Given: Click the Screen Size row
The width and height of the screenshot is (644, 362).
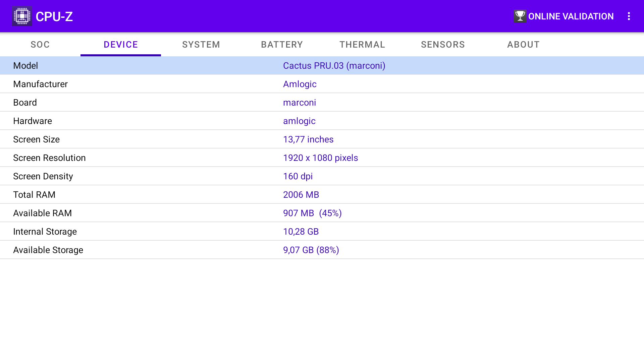Looking at the screenshot, I should [322, 139].
